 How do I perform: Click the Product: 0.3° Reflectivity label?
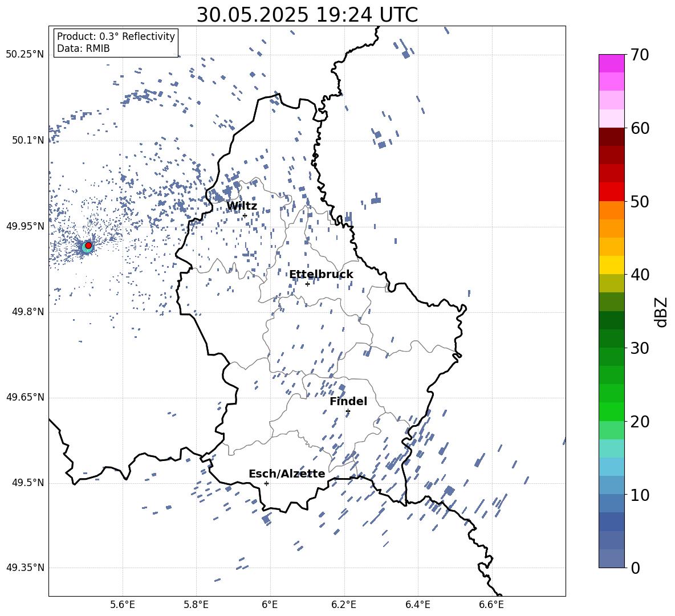tap(116, 36)
